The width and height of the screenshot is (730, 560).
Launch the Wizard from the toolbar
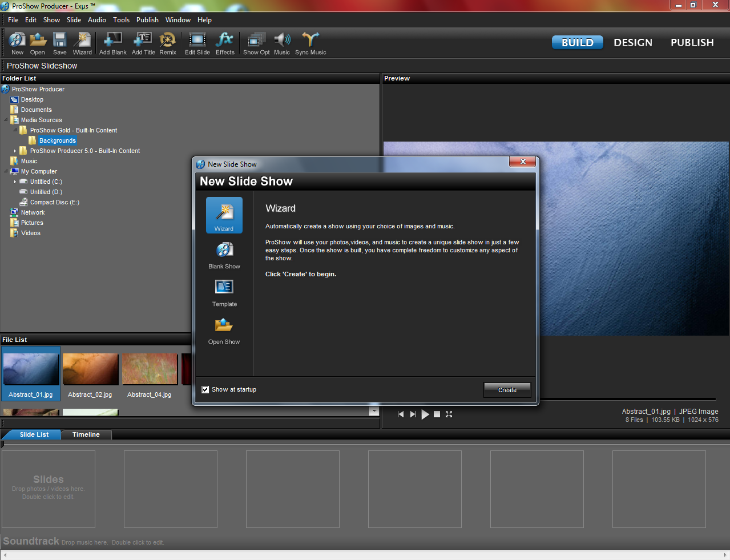pos(82,43)
